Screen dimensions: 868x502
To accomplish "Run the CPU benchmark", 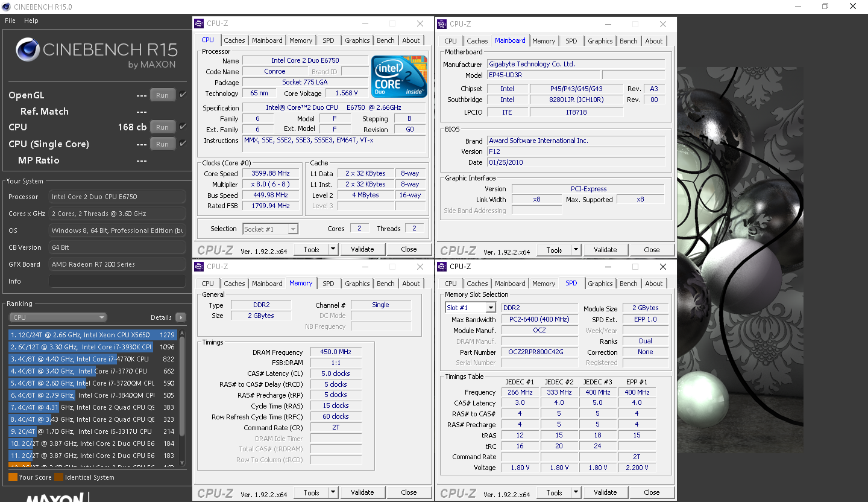I will pos(163,127).
